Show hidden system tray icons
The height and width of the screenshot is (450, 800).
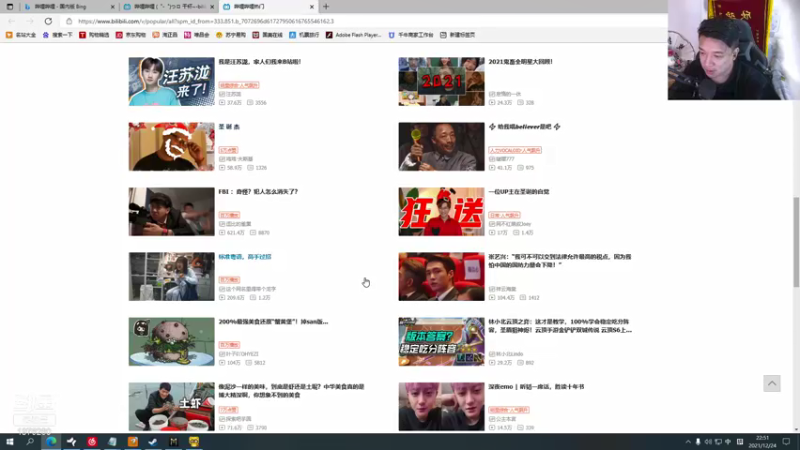tap(688, 442)
